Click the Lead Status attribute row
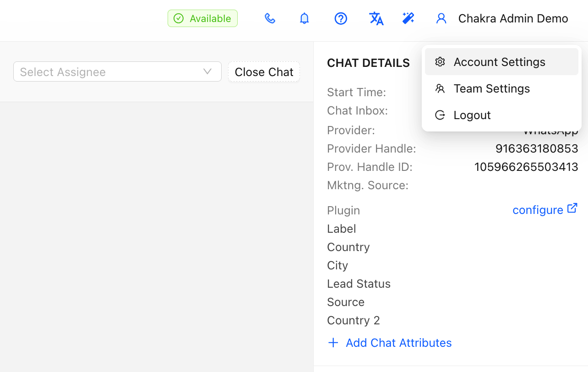 pyautogui.click(x=359, y=284)
